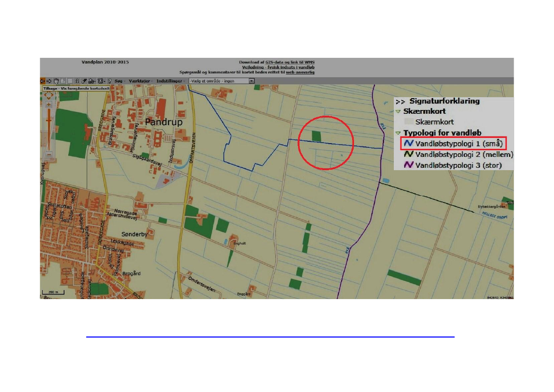Click the green Vandløbstypologi 2 legend symbol

(x=409, y=154)
